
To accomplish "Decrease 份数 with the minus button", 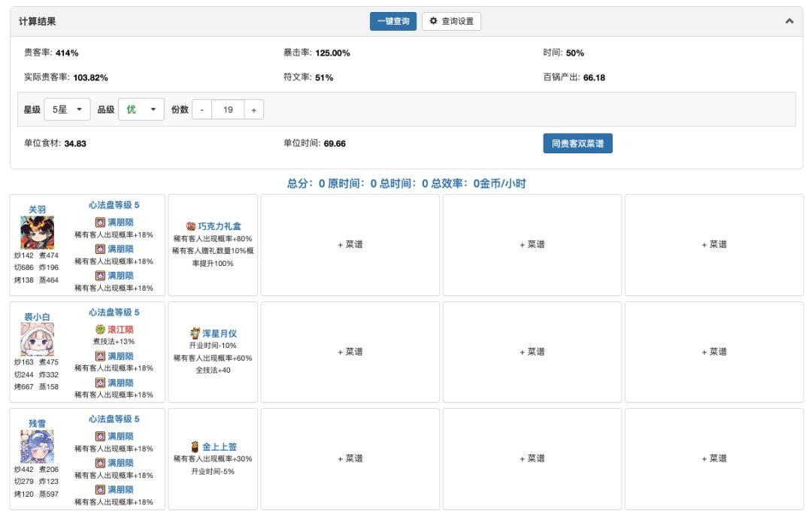I will pyautogui.click(x=202, y=110).
